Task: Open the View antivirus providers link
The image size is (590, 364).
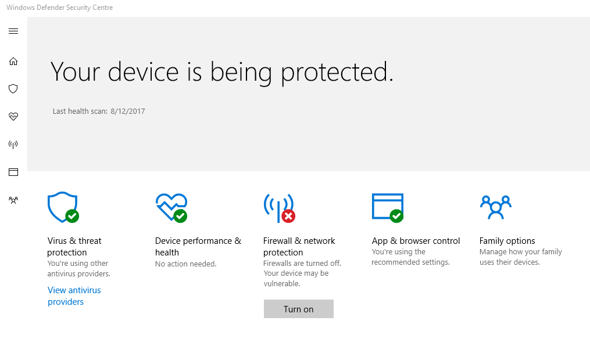Action: click(x=74, y=296)
